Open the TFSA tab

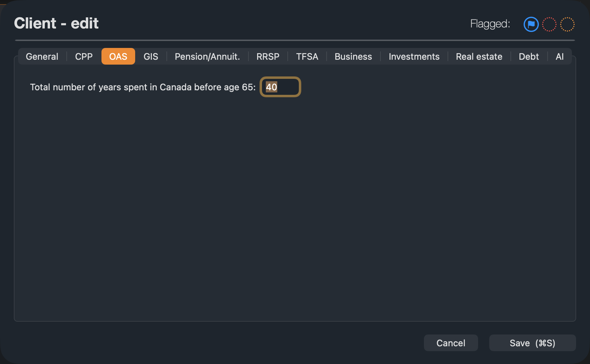(x=307, y=57)
